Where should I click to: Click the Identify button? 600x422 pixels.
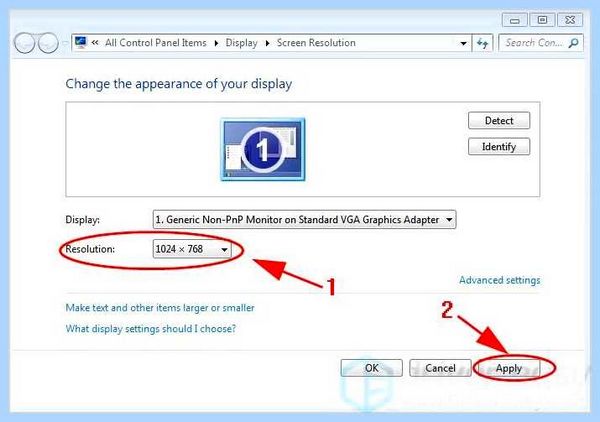coord(499,147)
